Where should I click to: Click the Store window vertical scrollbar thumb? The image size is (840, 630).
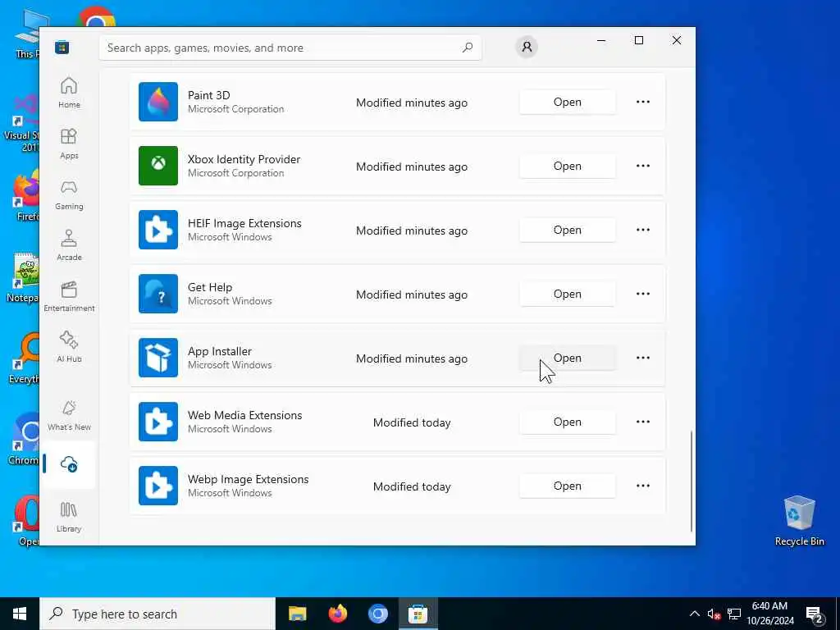point(691,481)
